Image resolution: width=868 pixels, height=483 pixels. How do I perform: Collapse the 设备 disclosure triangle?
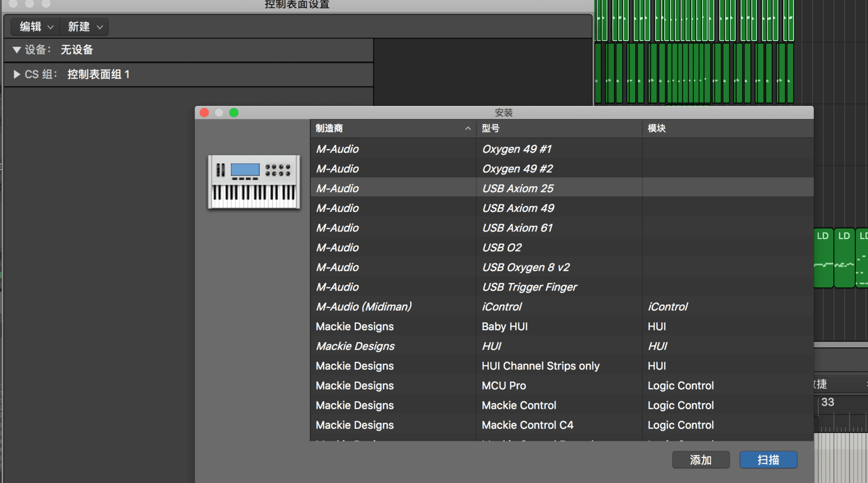pos(17,50)
